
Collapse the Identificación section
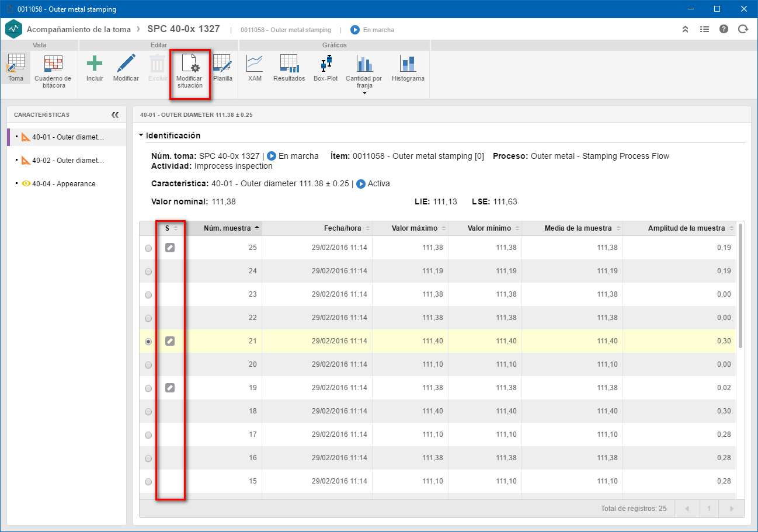click(x=141, y=135)
